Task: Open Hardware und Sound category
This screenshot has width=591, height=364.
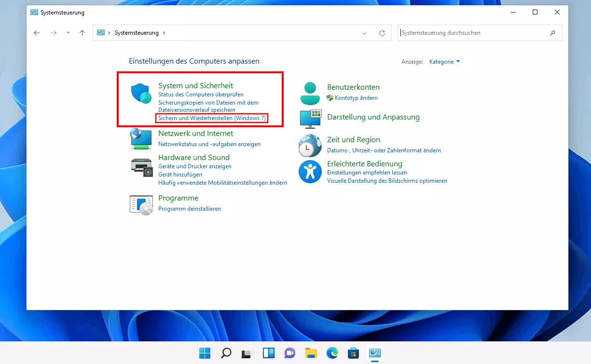Action: 194,158
